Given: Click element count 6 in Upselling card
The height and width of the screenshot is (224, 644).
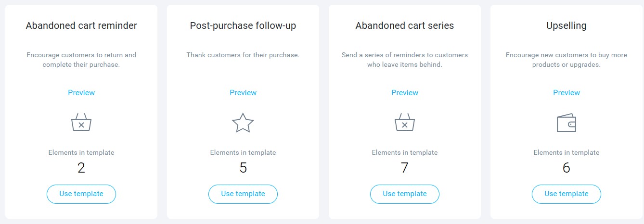Looking at the screenshot, I should (567, 168).
